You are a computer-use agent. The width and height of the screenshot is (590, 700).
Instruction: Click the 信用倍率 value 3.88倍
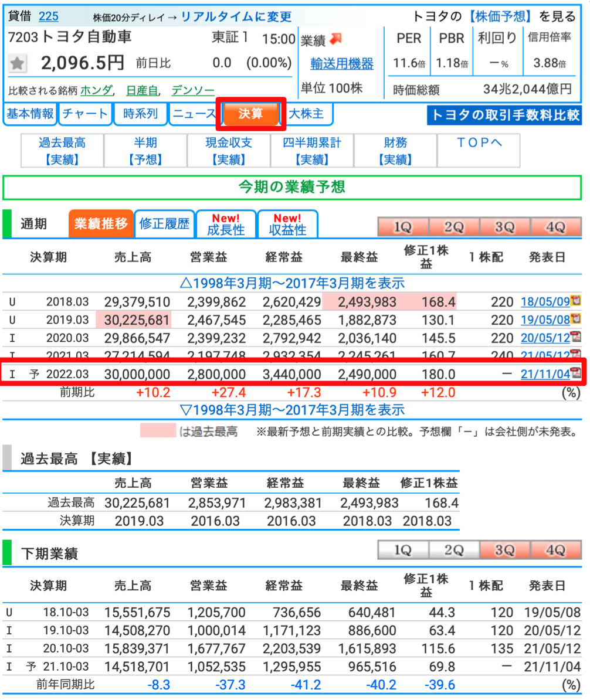tap(550, 63)
